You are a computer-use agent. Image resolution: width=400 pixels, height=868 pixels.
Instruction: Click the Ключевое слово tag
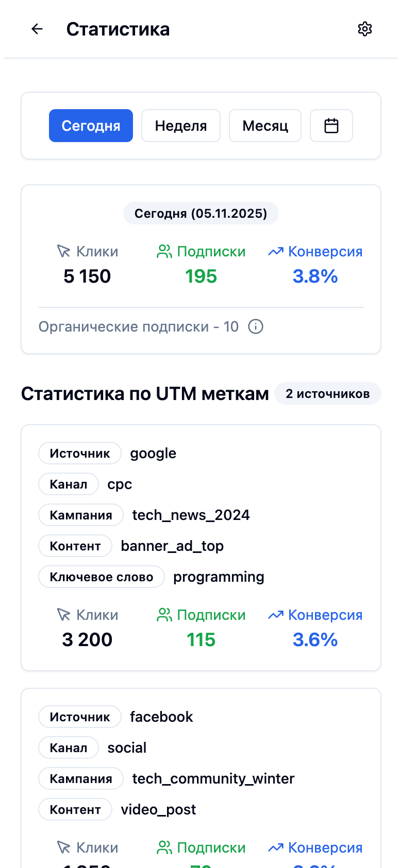(102, 577)
